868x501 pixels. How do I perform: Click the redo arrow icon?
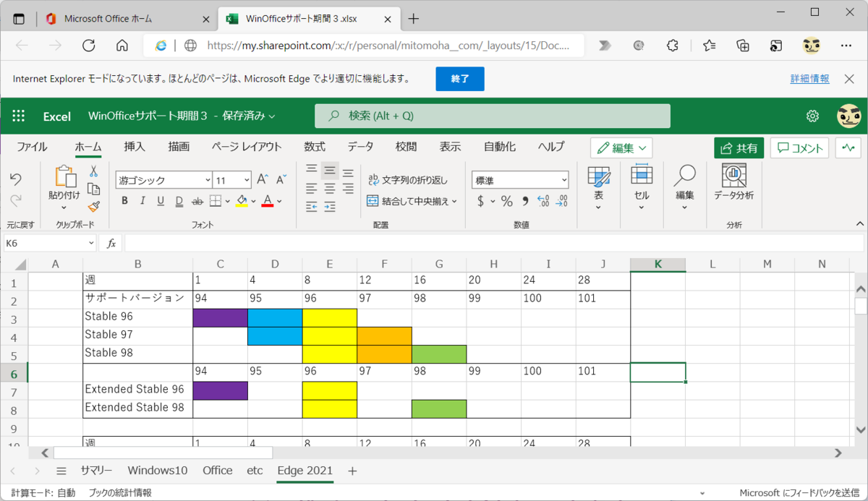click(x=16, y=200)
